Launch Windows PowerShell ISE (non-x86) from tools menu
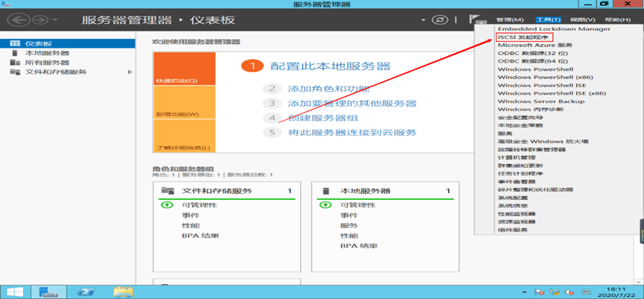Screen dimensions: 644x299 tap(541, 85)
